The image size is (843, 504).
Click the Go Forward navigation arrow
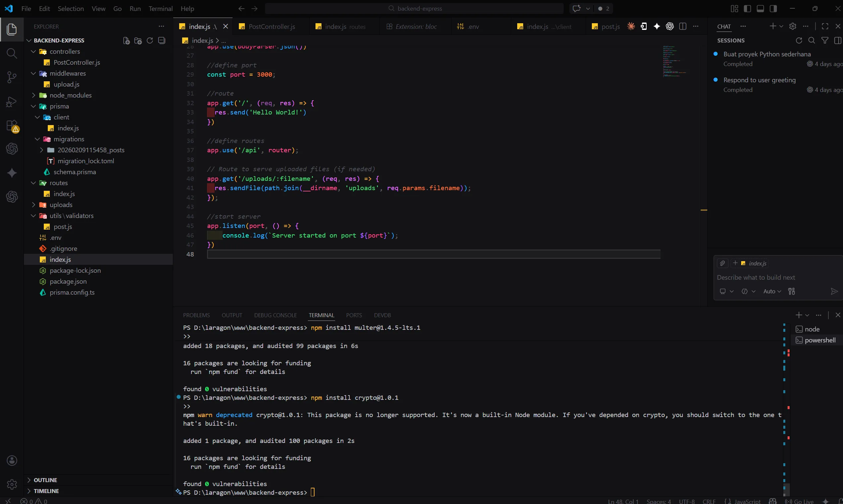point(254,9)
